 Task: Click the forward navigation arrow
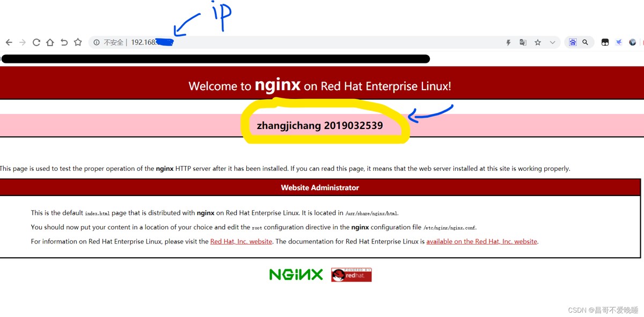[23, 42]
